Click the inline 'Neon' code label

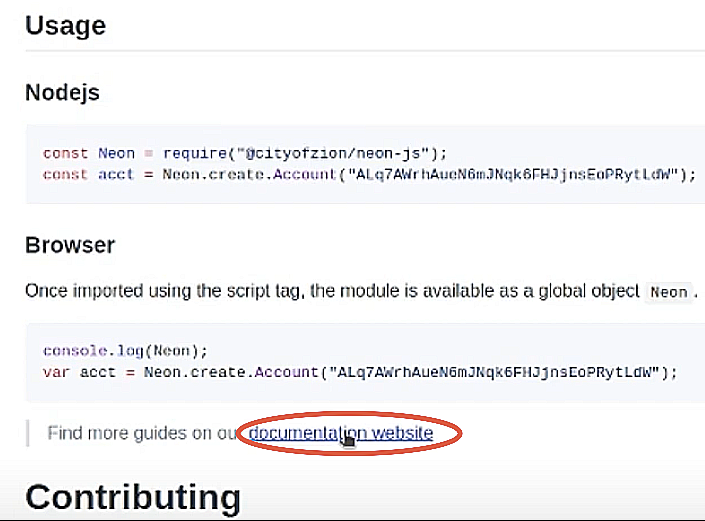[669, 292]
